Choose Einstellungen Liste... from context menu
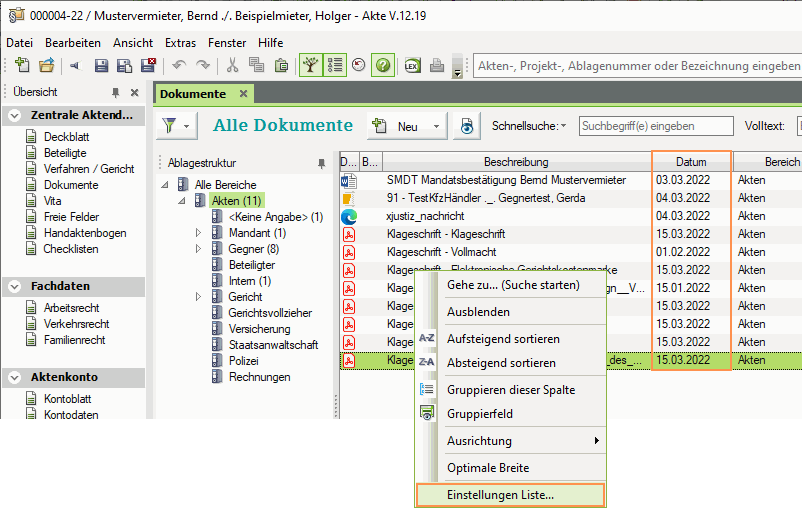802x508 pixels. pyautogui.click(x=500, y=494)
